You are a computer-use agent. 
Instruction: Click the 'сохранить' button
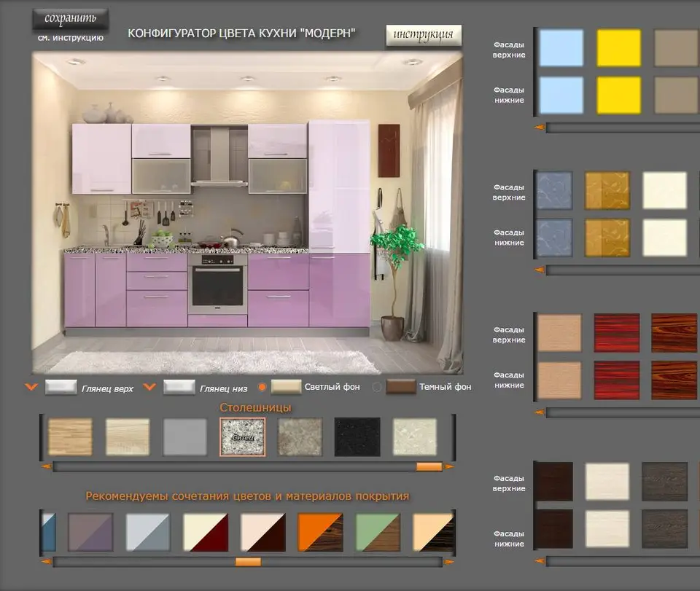point(70,19)
